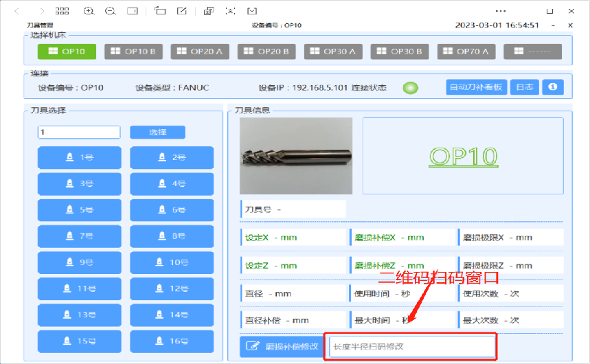Open the thumbnail grid view icon
590x364 pixels.
(63, 11)
